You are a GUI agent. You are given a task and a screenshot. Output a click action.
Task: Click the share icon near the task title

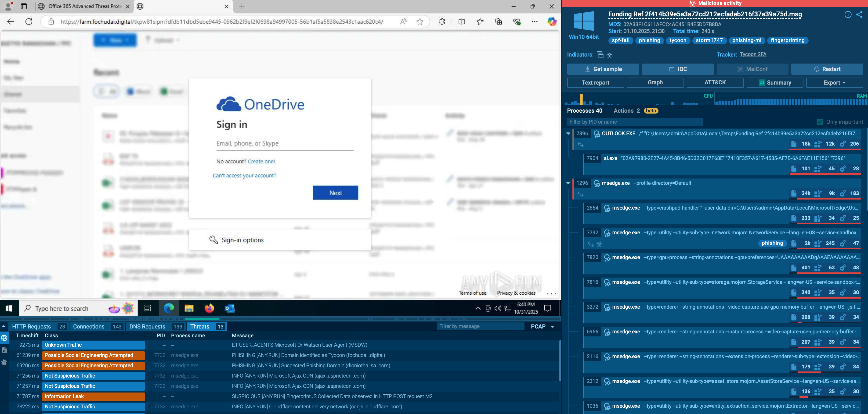(859, 14)
